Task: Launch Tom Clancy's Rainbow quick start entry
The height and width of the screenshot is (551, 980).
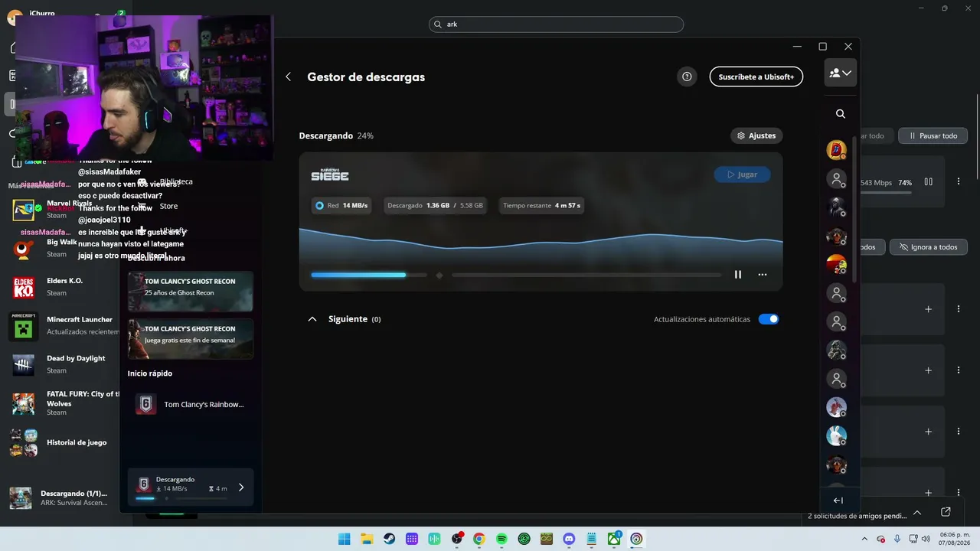Action: 190,404
